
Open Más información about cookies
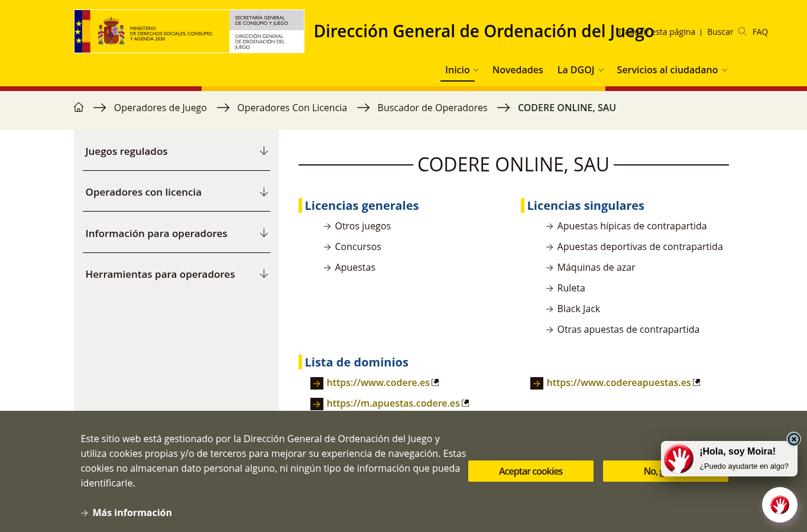coord(132,512)
